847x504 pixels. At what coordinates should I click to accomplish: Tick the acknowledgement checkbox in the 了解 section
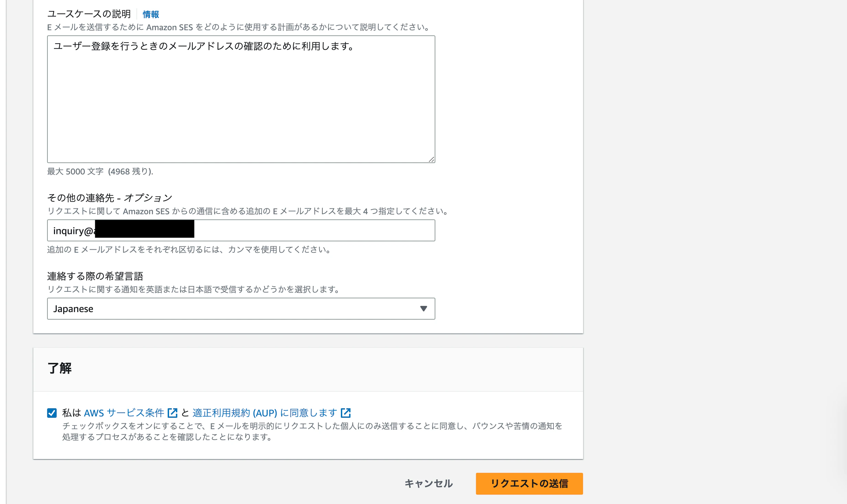click(x=52, y=413)
